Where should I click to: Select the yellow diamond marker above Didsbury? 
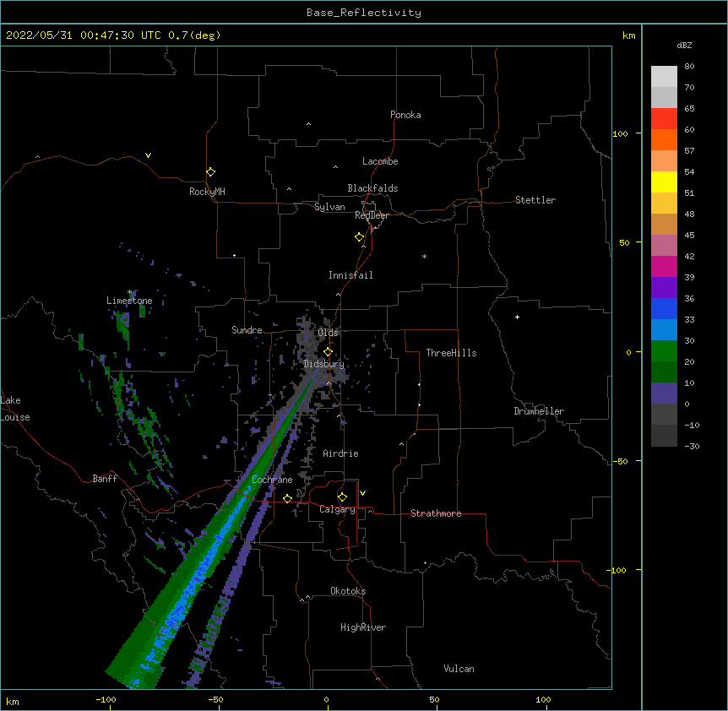[x=328, y=351]
